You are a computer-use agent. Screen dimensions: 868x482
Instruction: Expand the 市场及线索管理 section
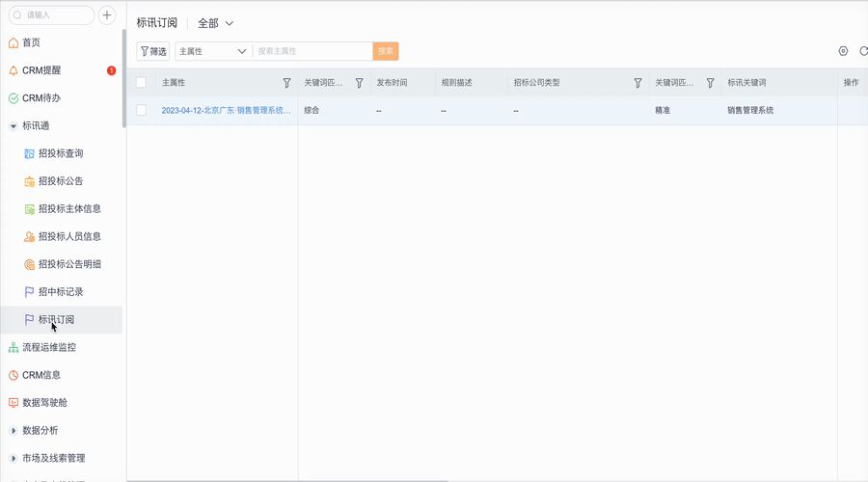coord(14,458)
